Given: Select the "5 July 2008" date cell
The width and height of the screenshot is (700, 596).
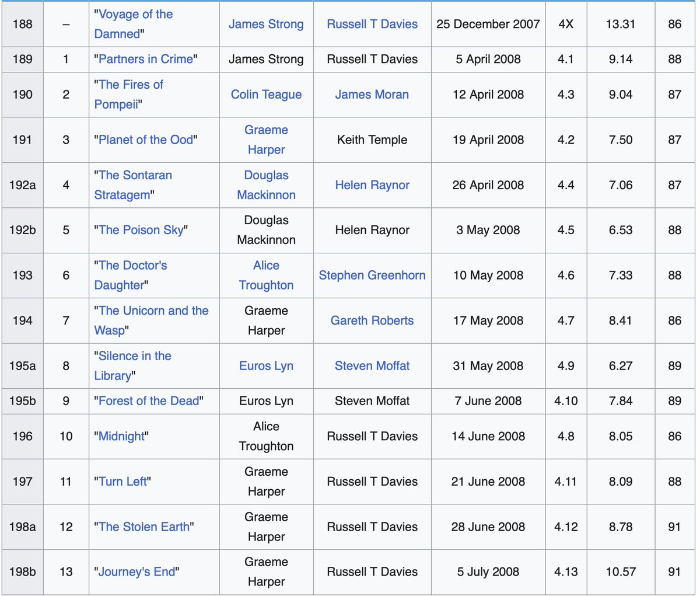Looking at the screenshot, I should click(488, 572).
